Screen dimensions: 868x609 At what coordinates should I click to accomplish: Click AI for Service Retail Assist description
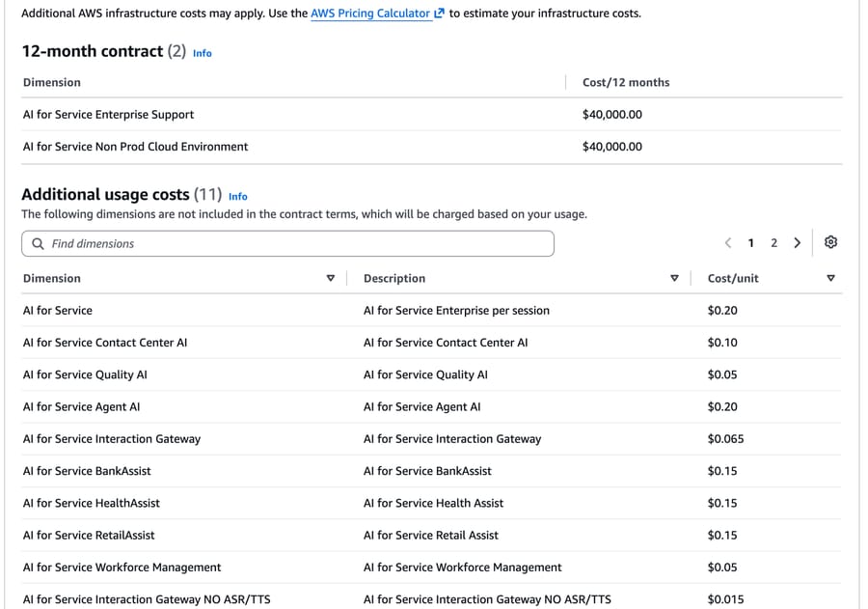[431, 536]
